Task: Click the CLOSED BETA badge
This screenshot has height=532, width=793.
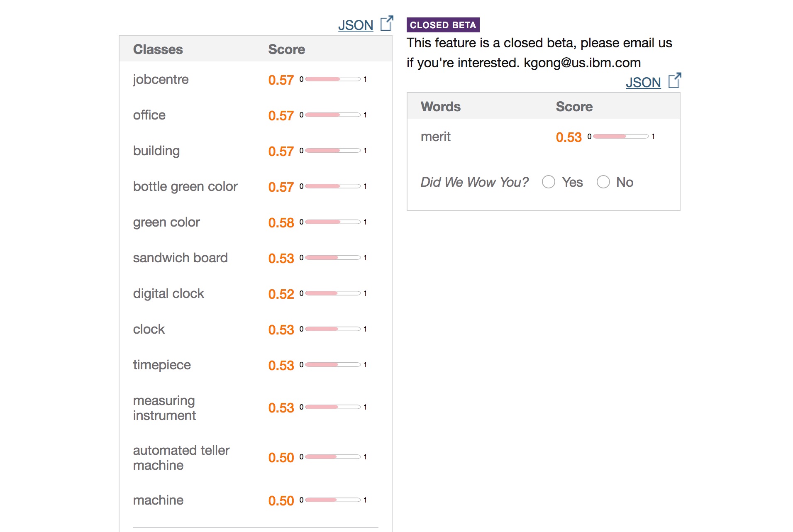Action: pyautogui.click(x=443, y=25)
